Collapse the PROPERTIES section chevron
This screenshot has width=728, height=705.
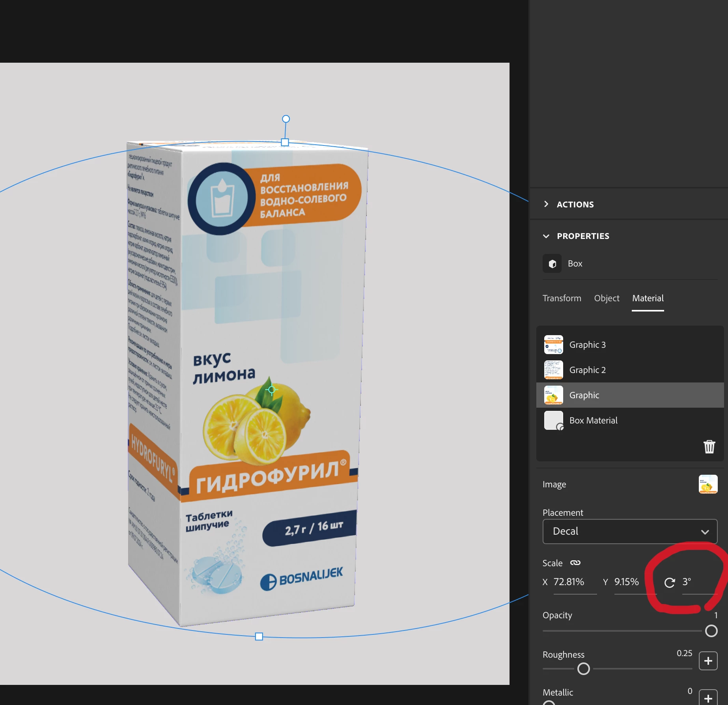546,236
